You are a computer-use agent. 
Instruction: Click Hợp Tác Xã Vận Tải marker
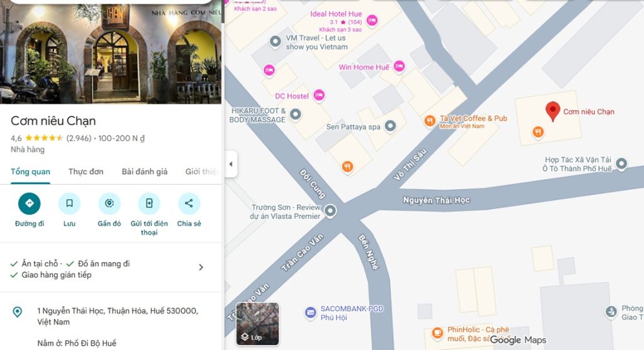(x=621, y=164)
